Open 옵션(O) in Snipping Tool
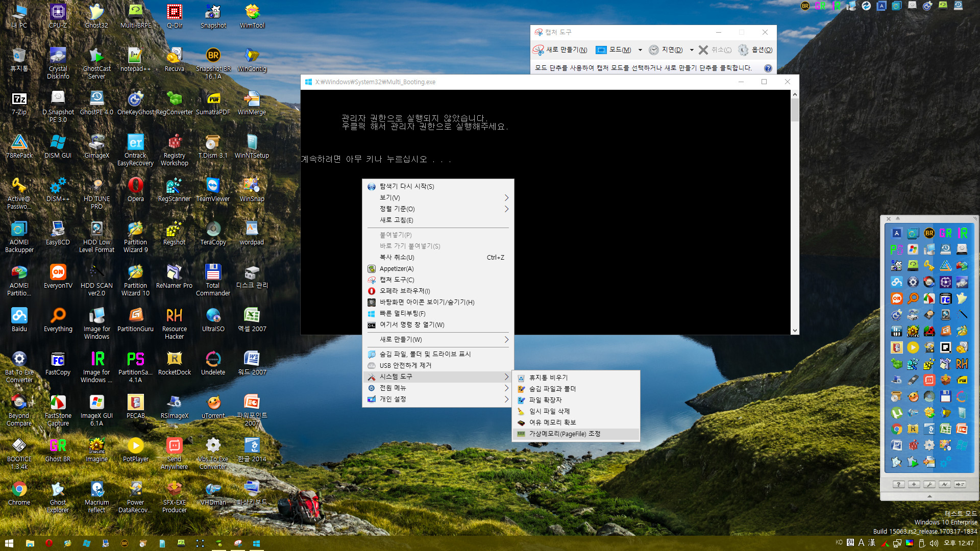 (755, 49)
